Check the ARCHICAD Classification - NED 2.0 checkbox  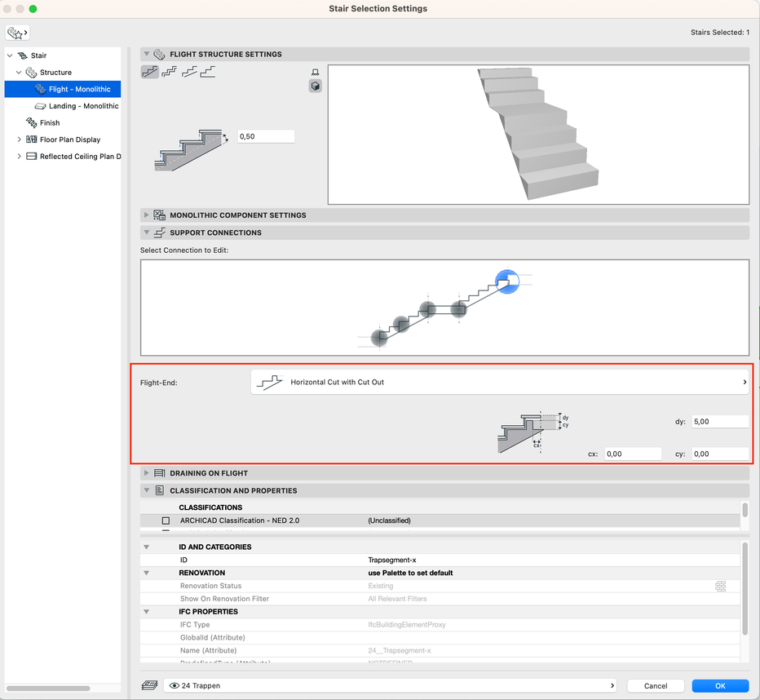166,521
